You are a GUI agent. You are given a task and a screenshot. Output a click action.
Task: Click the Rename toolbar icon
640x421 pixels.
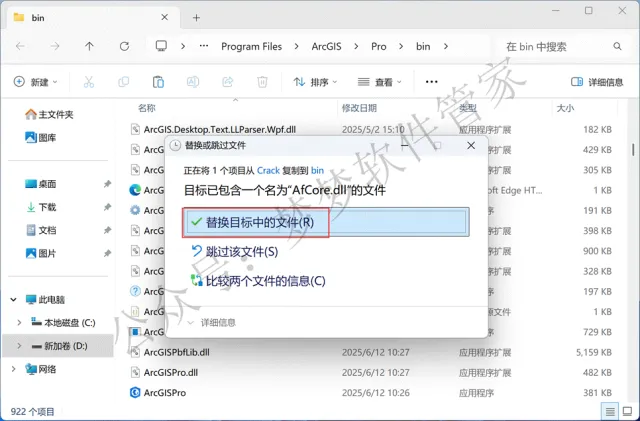click(x=193, y=82)
